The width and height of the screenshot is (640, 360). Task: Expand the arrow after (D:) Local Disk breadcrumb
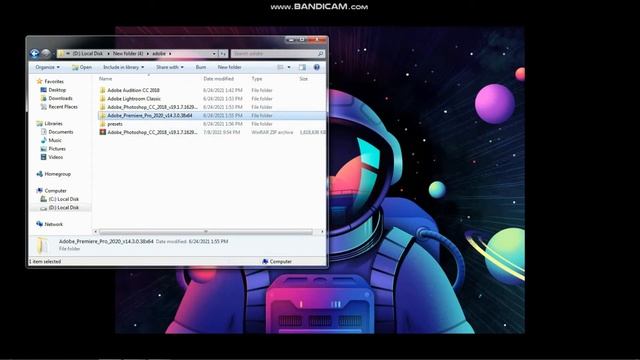click(108, 53)
